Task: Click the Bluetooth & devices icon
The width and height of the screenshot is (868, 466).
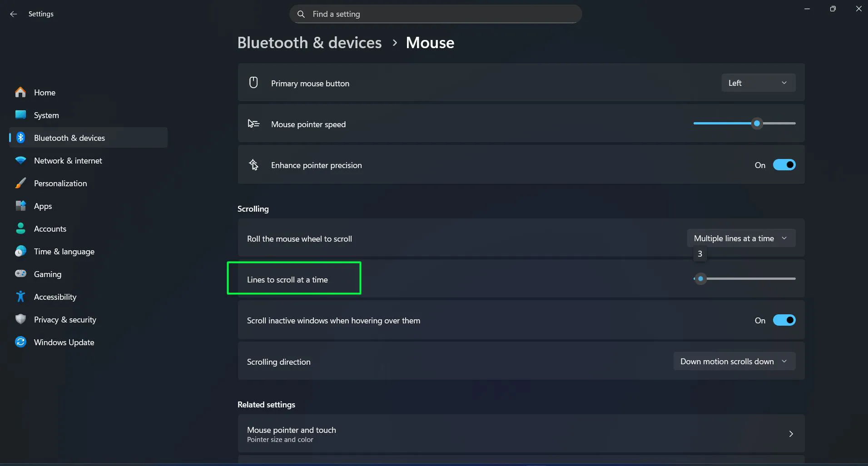Action: (x=21, y=138)
